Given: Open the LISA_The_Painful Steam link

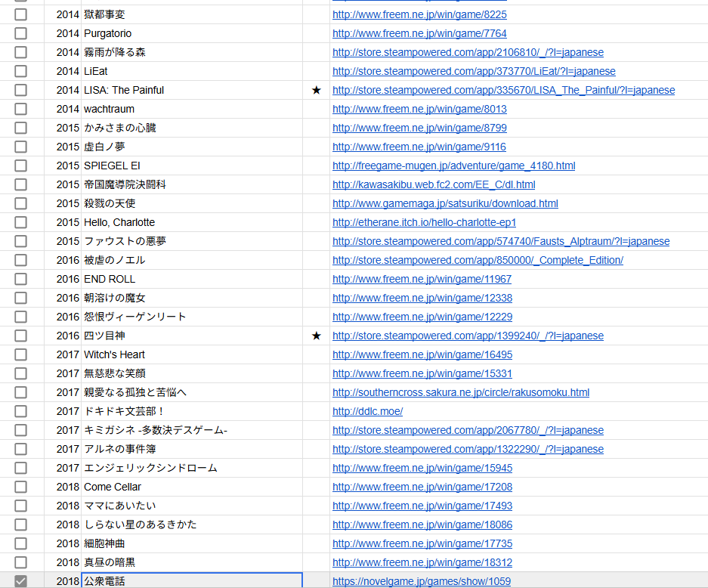Looking at the screenshot, I should pos(503,91).
